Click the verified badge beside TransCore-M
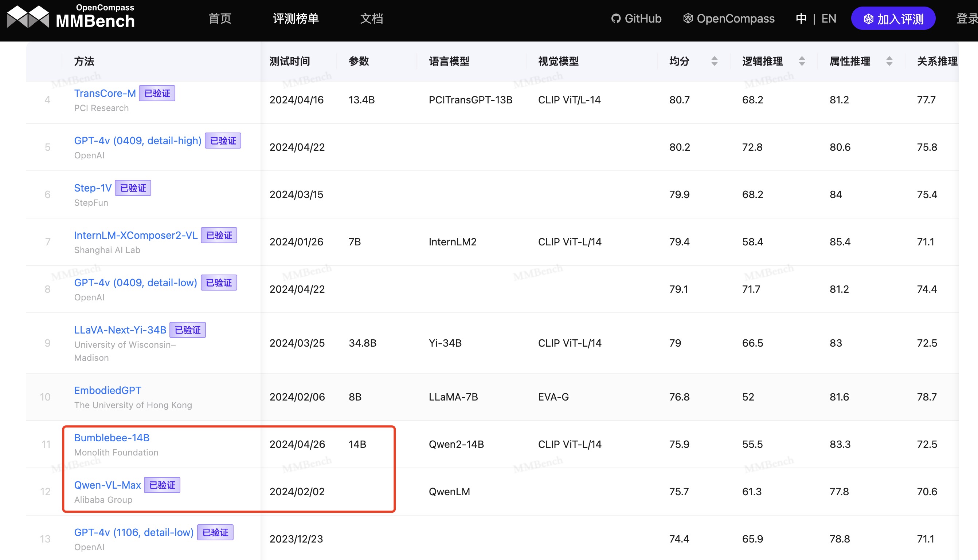 pyautogui.click(x=157, y=94)
